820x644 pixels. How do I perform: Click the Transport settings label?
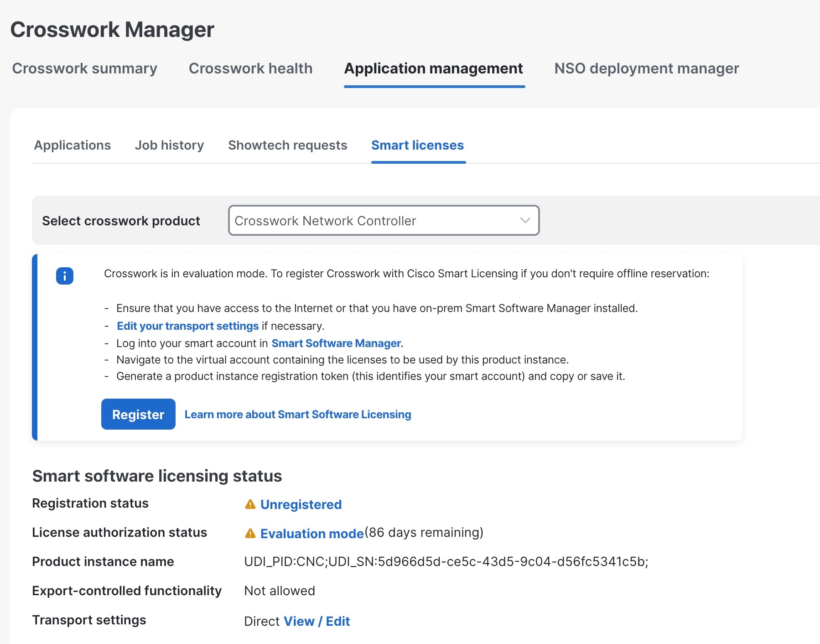tap(89, 620)
